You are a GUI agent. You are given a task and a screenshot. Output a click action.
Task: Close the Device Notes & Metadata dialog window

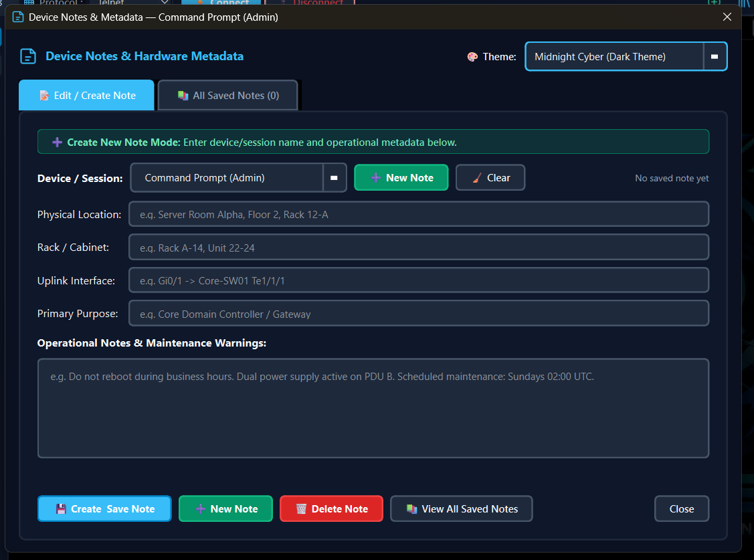pos(727,17)
